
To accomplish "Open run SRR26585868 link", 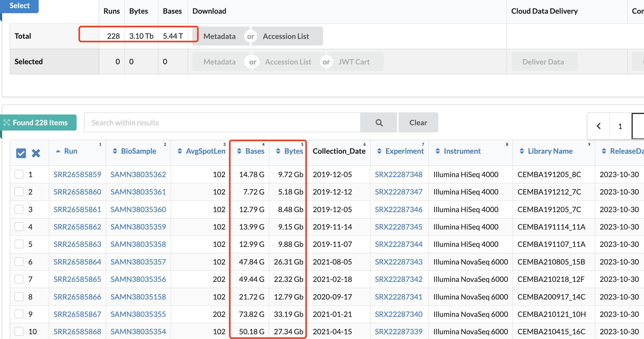I will point(77,331).
